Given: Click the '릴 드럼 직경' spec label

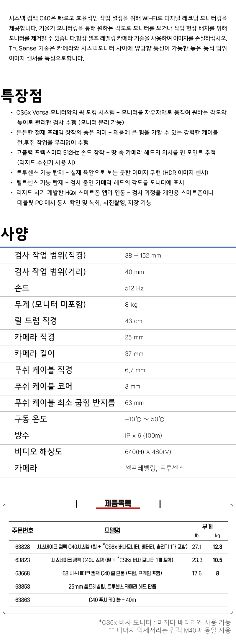Looking at the screenshot, I should click(x=36, y=321).
